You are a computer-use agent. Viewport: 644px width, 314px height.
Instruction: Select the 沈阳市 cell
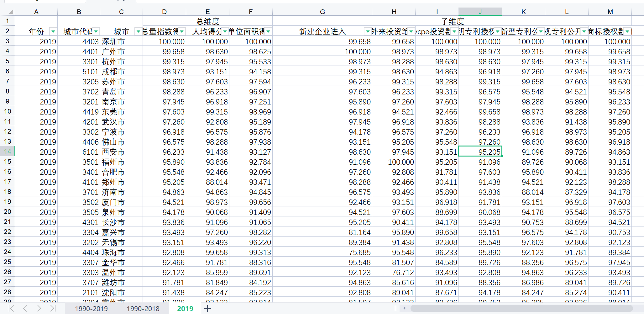point(122,292)
